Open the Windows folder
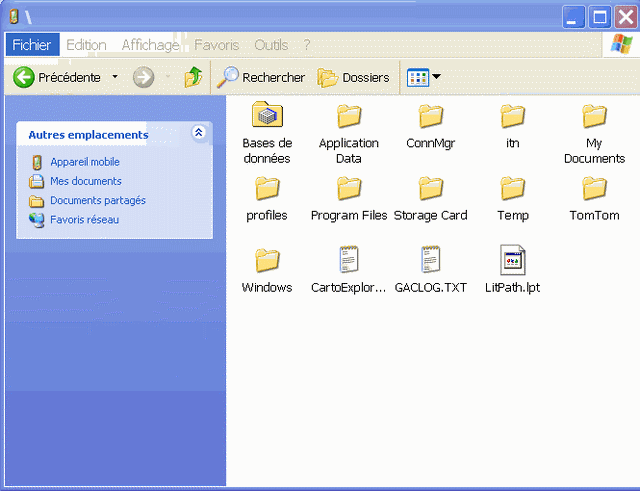 [x=267, y=260]
